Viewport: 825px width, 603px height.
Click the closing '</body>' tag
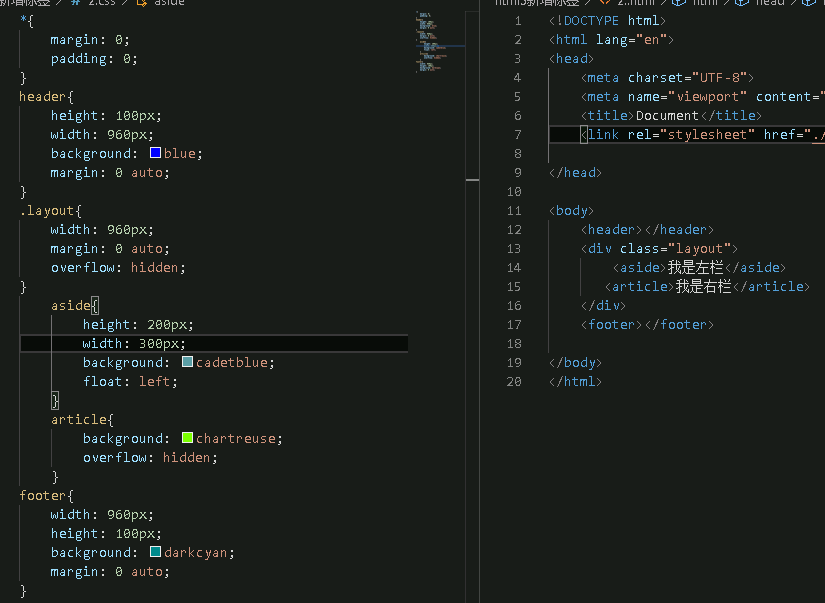click(576, 363)
